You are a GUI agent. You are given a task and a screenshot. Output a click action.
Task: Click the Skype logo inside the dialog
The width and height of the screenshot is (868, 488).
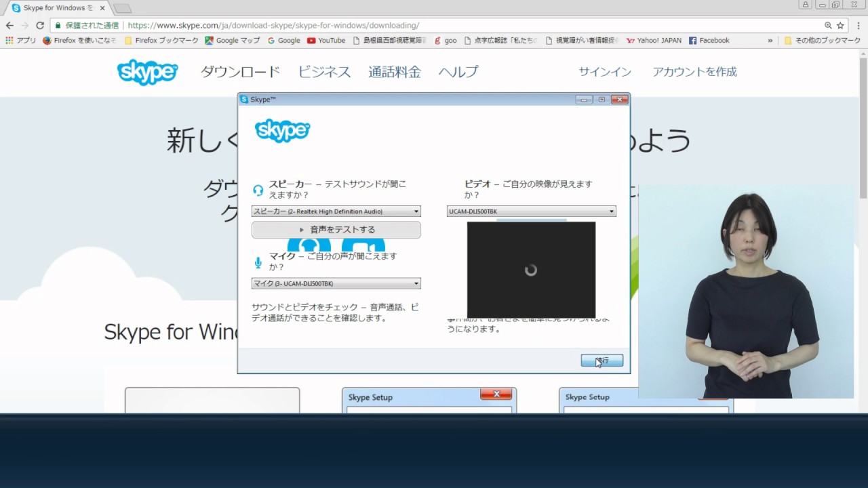point(282,130)
